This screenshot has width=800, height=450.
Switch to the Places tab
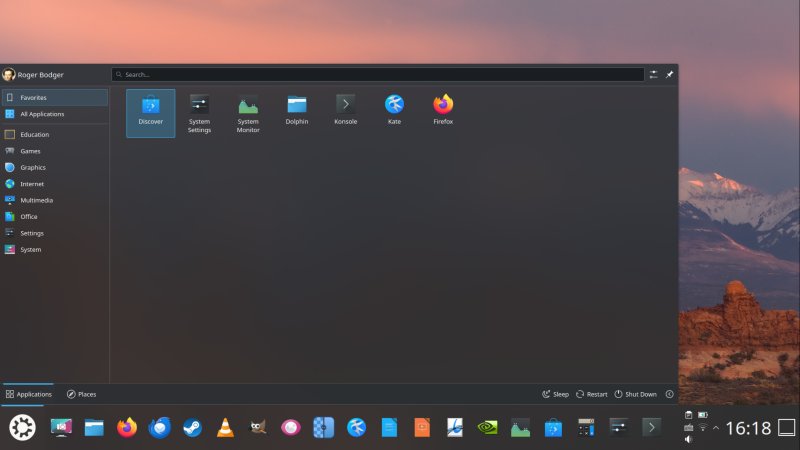81,394
